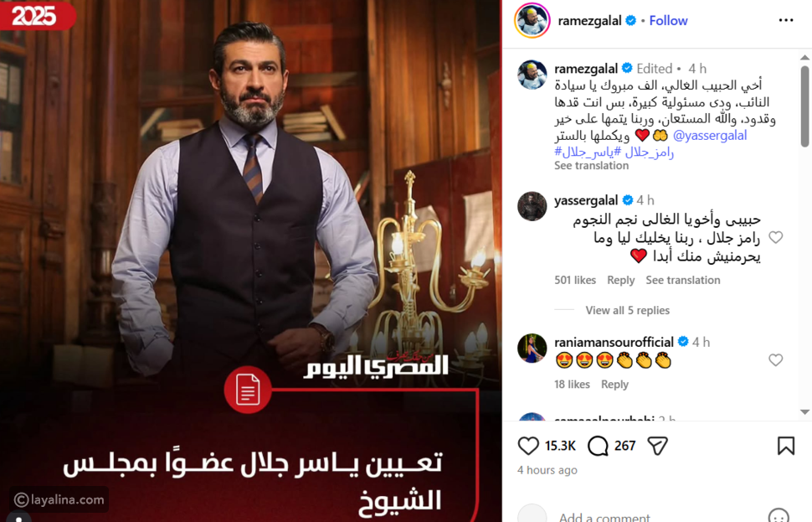Follow ramezgalal
Screen dimensions: 812x522
[x=668, y=21]
